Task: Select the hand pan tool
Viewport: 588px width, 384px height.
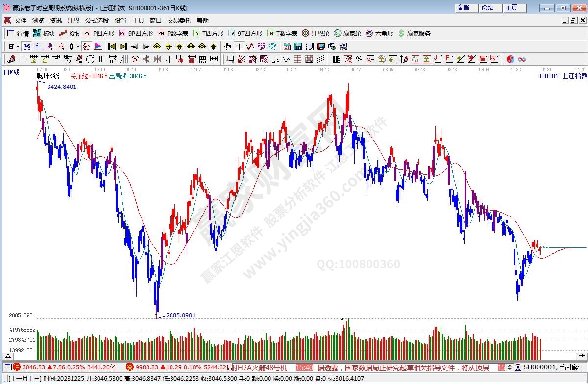Action: tap(227, 47)
